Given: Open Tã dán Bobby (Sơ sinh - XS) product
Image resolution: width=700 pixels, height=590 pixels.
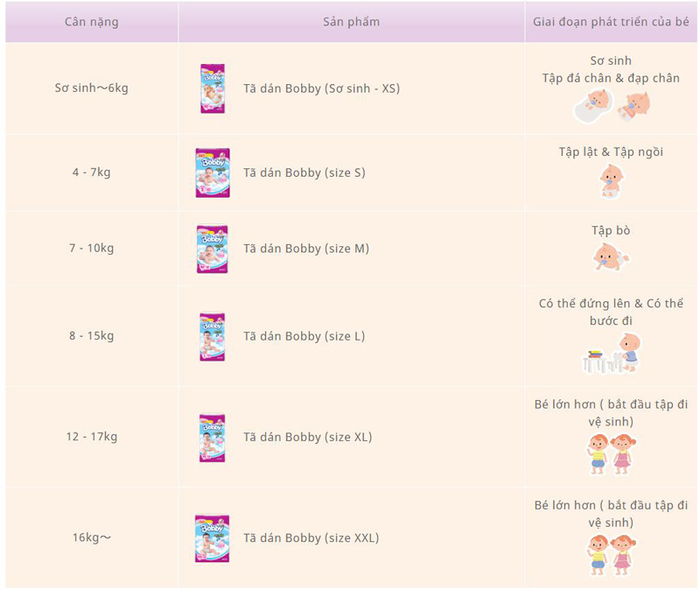Looking at the screenshot, I should point(321,88).
